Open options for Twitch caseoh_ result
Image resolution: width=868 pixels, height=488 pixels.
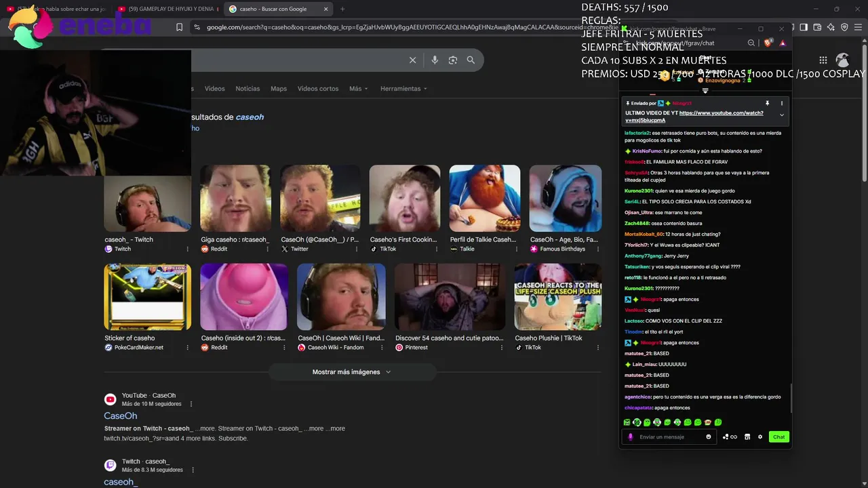[x=193, y=470]
